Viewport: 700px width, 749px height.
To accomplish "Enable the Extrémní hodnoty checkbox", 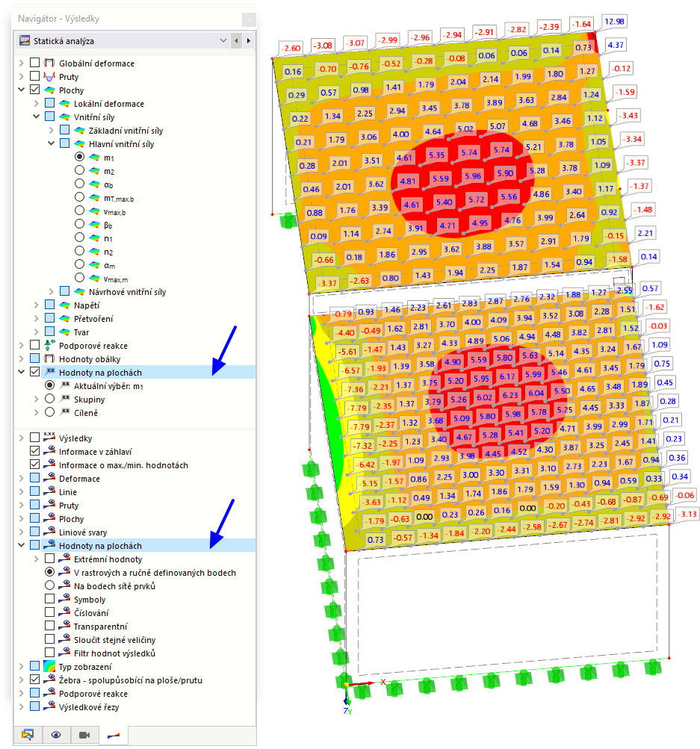I will click(x=50, y=559).
